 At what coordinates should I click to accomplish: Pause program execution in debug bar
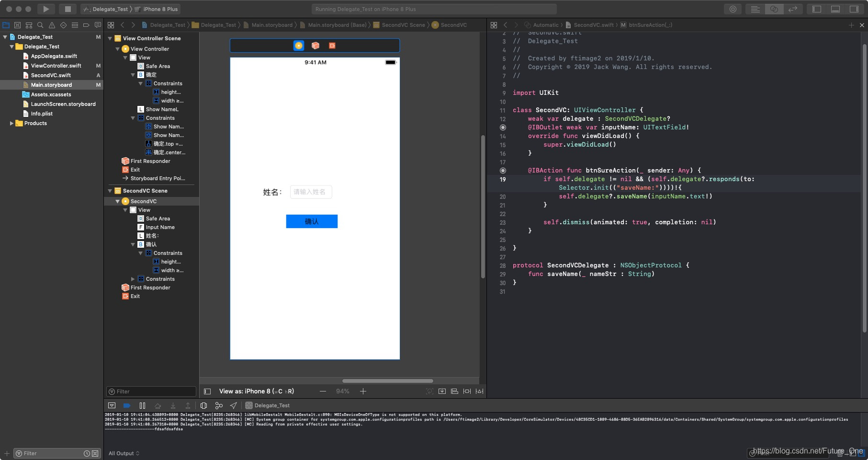(142, 405)
